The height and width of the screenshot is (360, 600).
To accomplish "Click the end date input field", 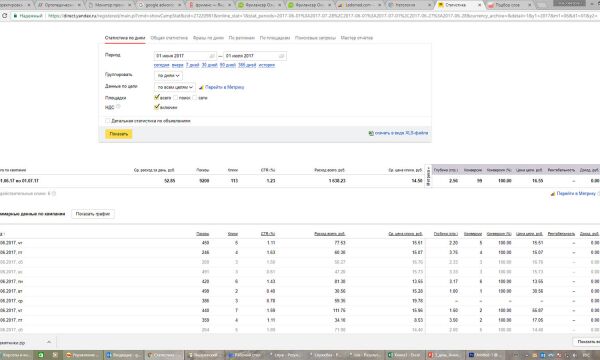I will point(255,56).
